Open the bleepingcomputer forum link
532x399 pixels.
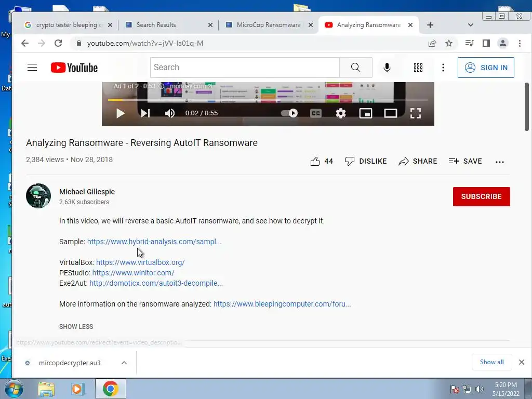(x=282, y=304)
